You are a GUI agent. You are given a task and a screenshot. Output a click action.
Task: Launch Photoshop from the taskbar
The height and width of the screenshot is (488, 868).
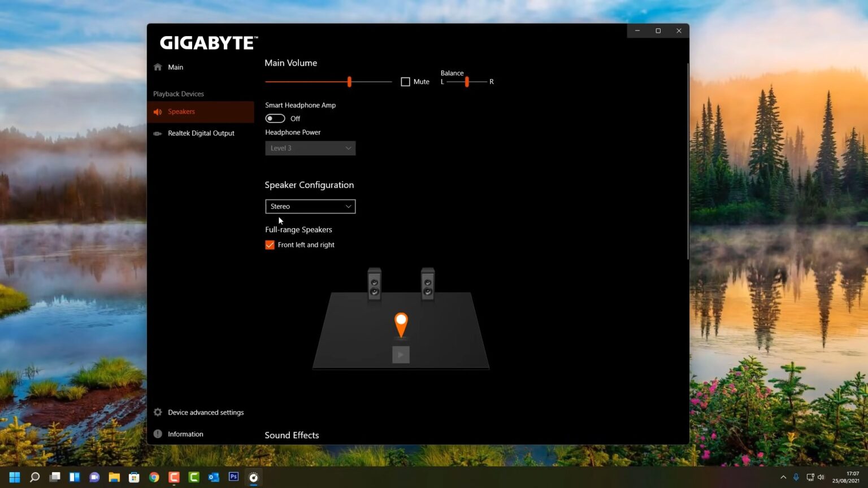(x=233, y=477)
